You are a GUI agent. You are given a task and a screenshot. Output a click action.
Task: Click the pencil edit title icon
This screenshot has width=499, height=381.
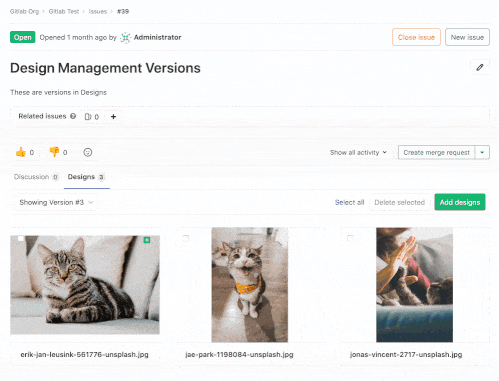click(480, 67)
